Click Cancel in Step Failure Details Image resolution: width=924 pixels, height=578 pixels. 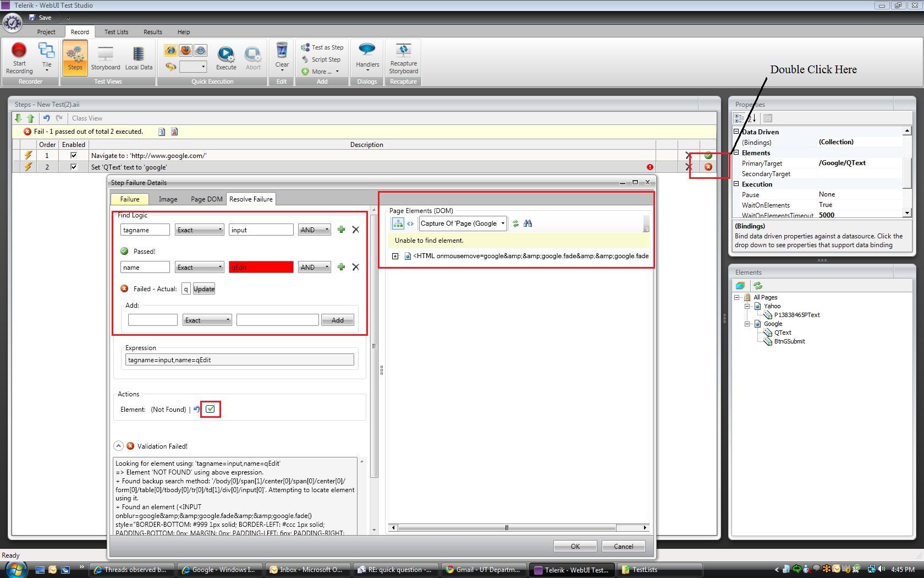pos(623,546)
